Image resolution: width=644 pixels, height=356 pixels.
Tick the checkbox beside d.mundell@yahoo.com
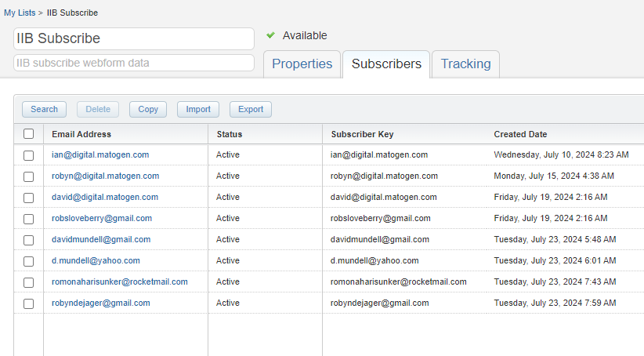pos(29,261)
